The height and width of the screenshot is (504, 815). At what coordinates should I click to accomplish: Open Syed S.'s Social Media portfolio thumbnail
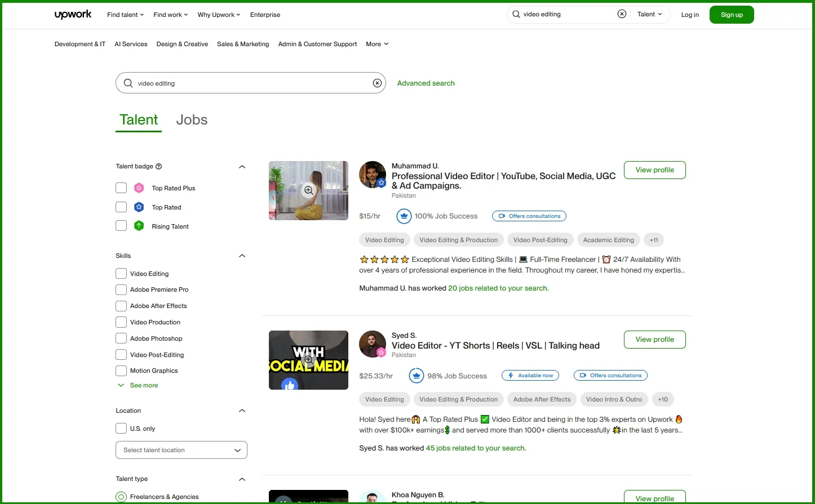[x=308, y=360]
